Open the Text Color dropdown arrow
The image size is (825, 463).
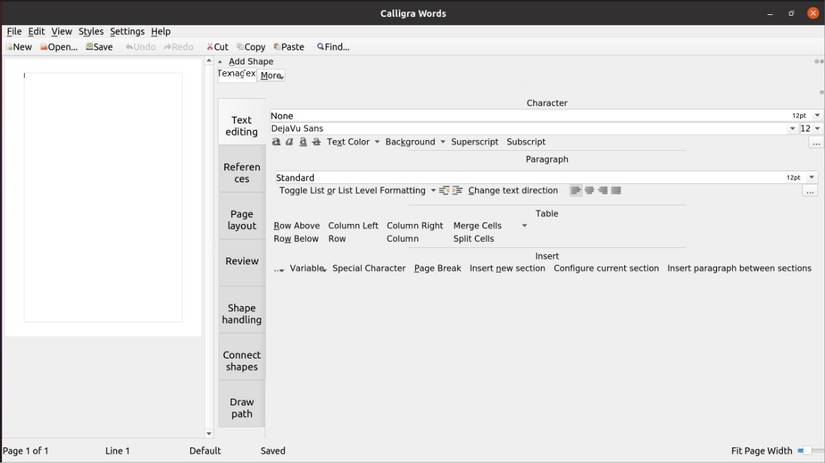[x=377, y=142]
